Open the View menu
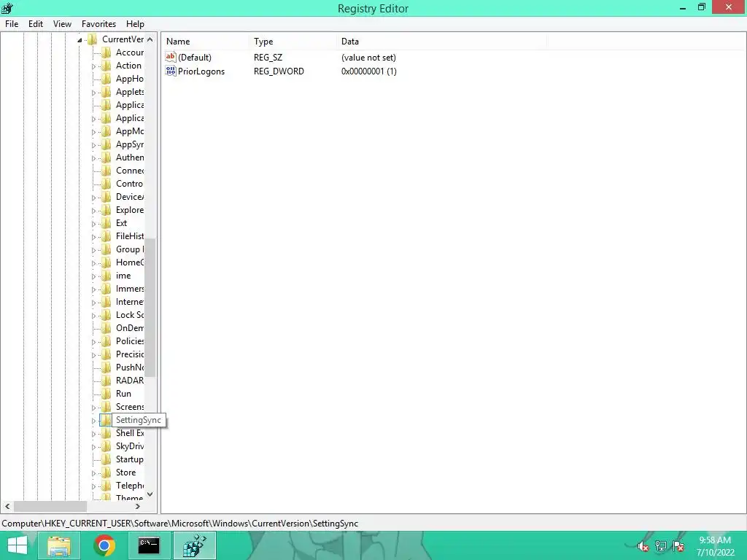747x560 pixels. [62, 24]
